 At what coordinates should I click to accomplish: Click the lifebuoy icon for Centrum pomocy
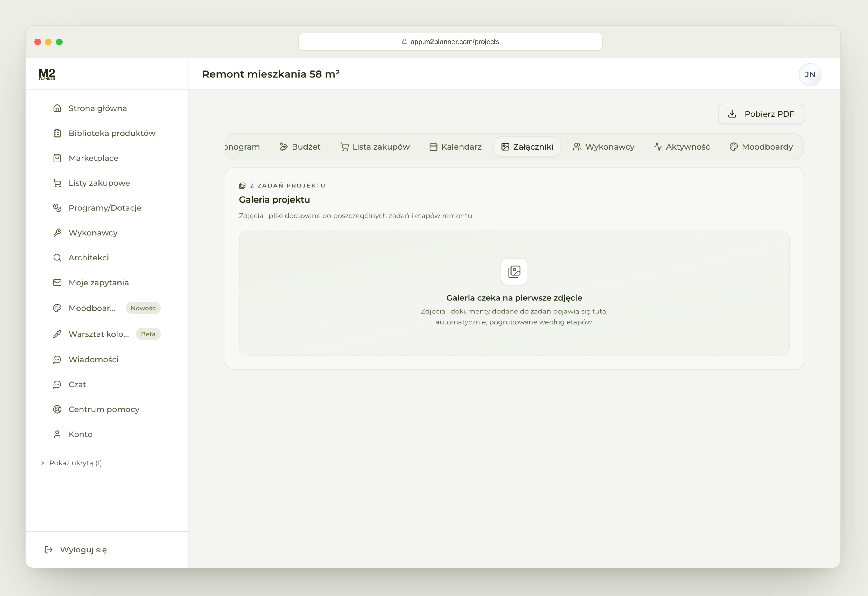click(57, 409)
